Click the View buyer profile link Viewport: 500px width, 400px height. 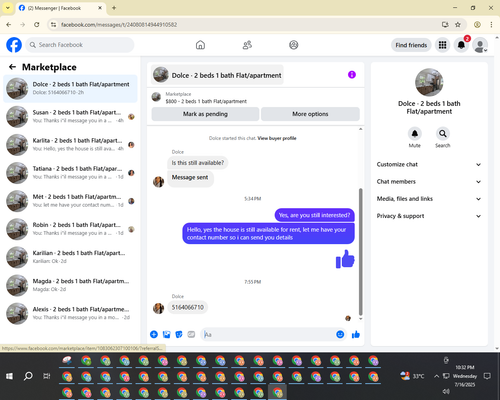coord(277,138)
